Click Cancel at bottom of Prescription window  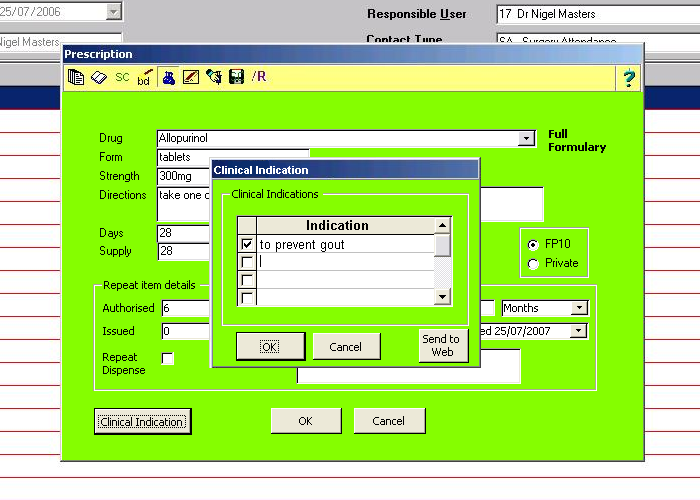tap(389, 421)
